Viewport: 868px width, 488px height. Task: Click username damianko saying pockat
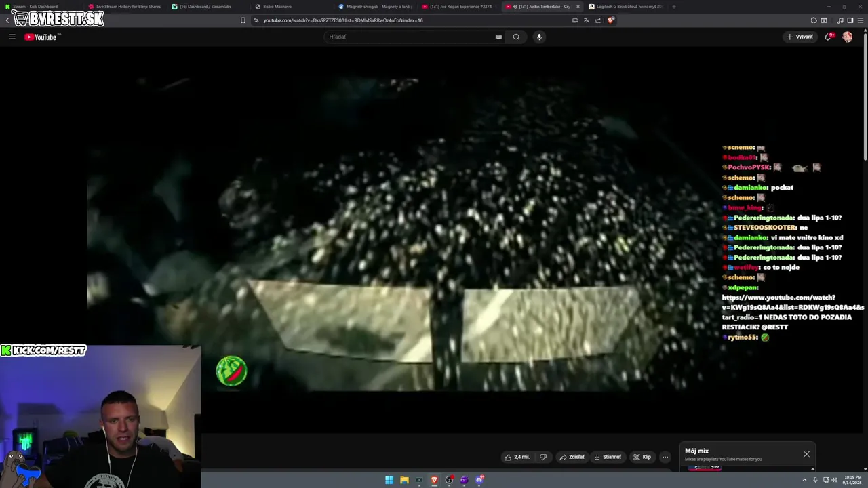[751, 188]
